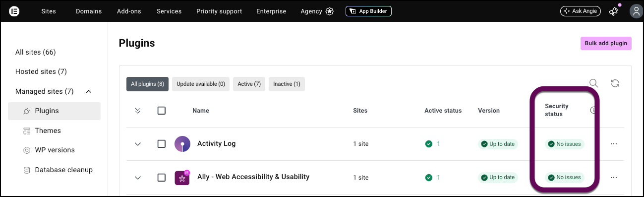The image size is (644, 197).
Task: Click the Themes icon in sidebar
Action: pyautogui.click(x=27, y=131)
